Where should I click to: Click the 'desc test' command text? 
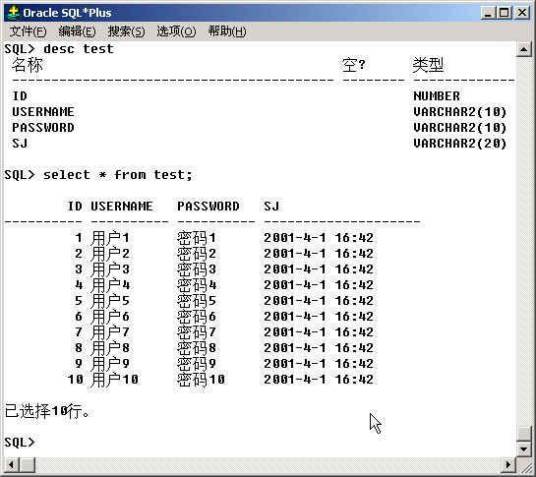click(x=79, y=49)
